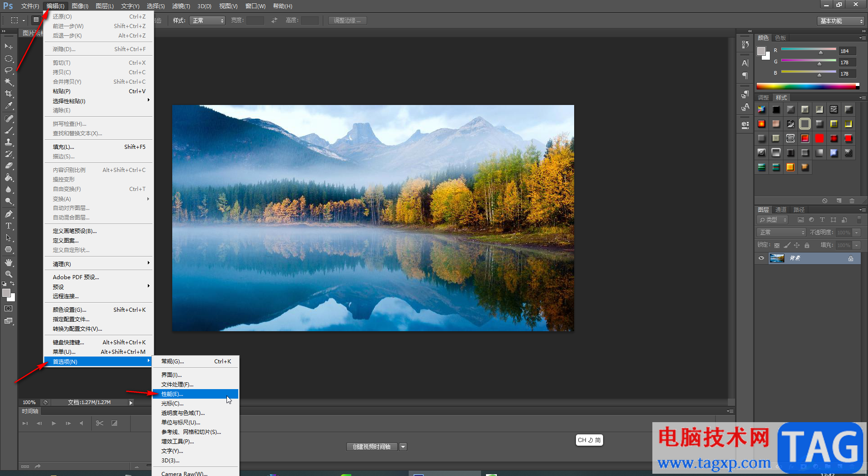Hide the 背景 layer using eye icon

[761, 258]
